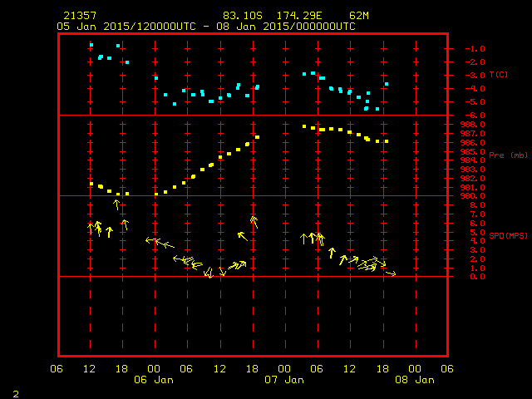Click the topmost wind arrow near 18 UTC 05 Jan

pyautogui.click(x=116, y=204)
